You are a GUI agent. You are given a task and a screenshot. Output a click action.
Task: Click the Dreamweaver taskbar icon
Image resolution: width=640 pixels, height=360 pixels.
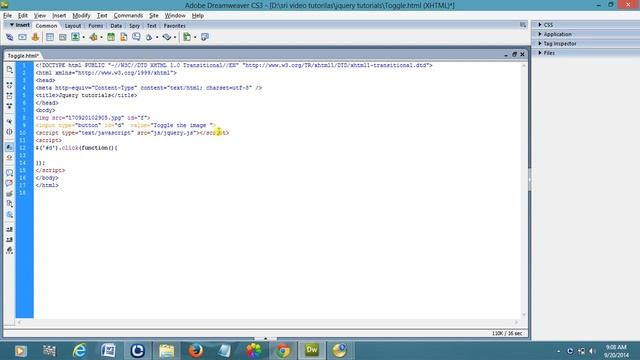pos(312,351)
